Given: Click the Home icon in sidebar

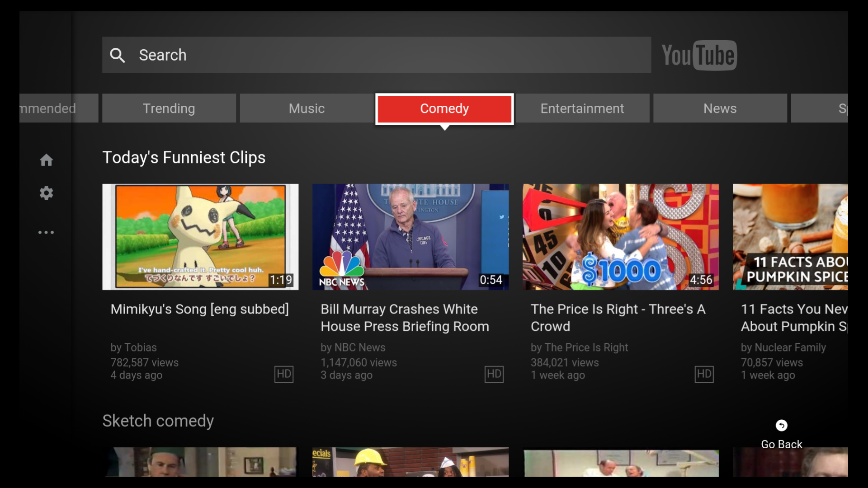Looking at the screenshot, I should pyautogui.click(x=46, y=160).
